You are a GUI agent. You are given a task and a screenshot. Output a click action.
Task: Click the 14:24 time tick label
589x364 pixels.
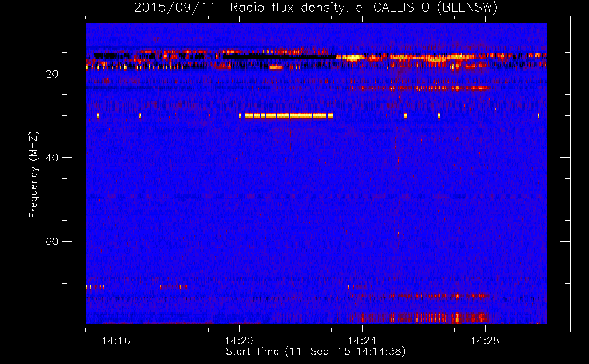(x=362, y=341)
